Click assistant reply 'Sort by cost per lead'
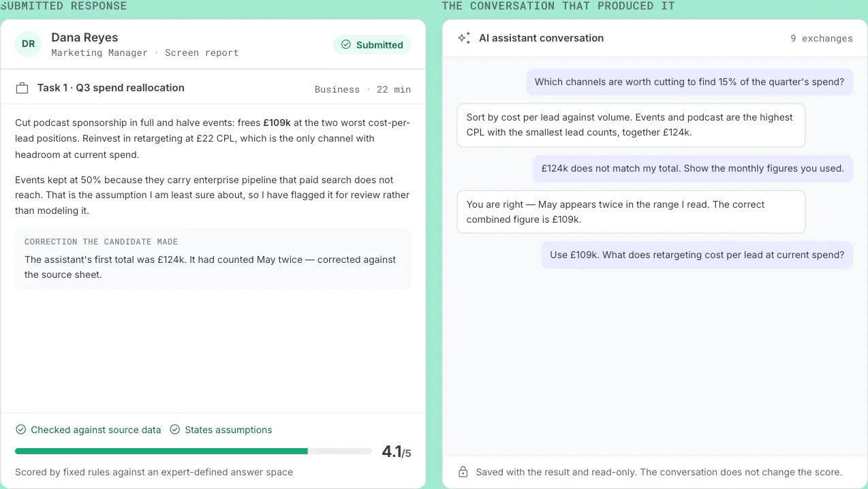The image size is (868, 489). tap(631, 125)
